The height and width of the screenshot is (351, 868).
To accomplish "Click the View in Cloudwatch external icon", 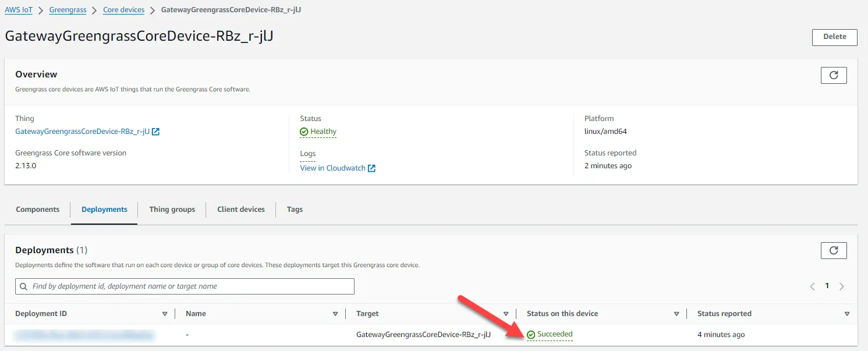I will click(x=371, y=168).
